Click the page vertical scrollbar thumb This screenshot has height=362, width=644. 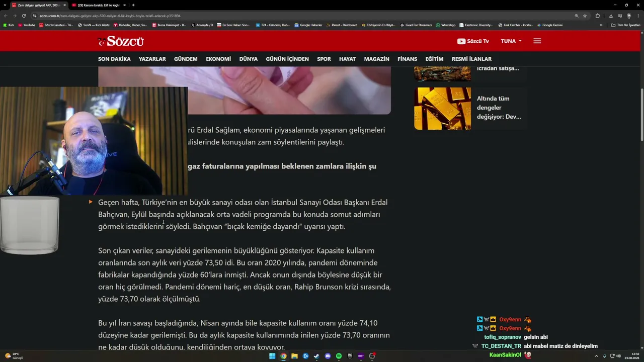(641, 115)
